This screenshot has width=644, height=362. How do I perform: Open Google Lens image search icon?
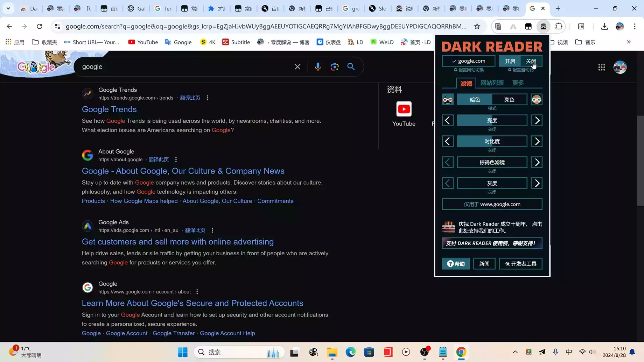(334, 67)
